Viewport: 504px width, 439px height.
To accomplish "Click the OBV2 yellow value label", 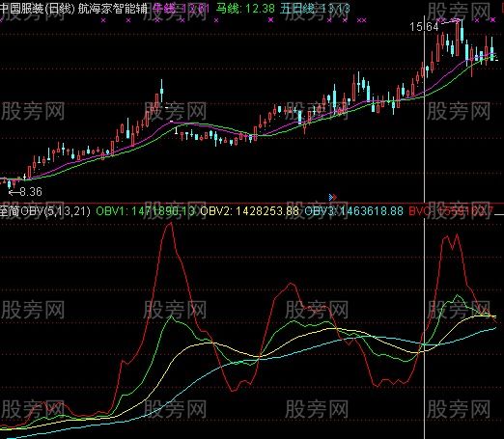I will [x=249, y=211].
